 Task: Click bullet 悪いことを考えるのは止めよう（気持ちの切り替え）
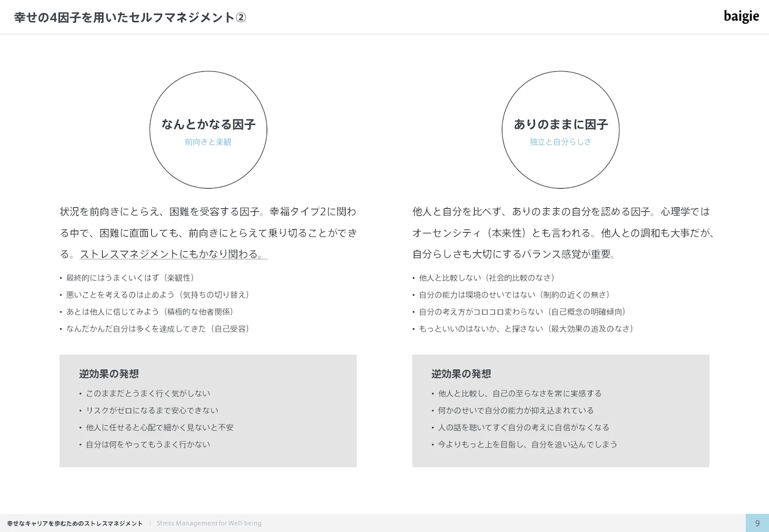[155, 295]
